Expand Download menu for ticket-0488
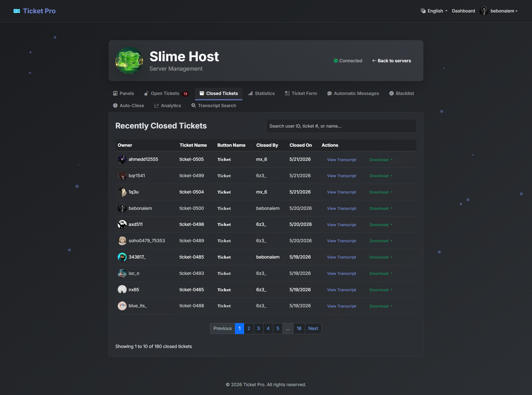This screenshot has height=395, width=532. coord(381,306)
